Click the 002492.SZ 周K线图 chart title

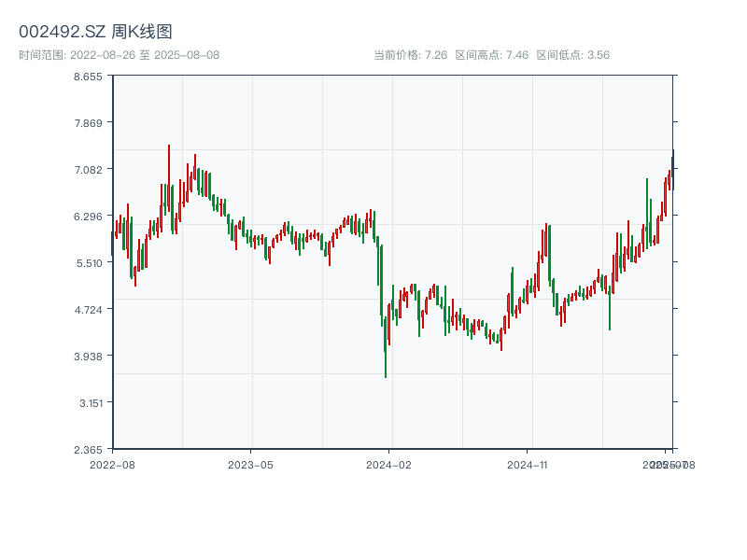pos(95,33)
